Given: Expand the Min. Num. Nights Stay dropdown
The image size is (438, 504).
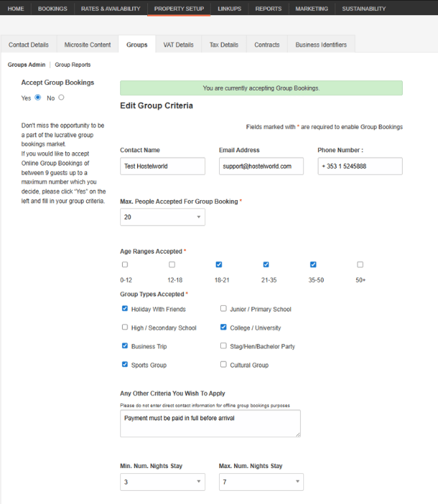Looking at the screenshot, I should pyautogui.click(x=162, y=482).
